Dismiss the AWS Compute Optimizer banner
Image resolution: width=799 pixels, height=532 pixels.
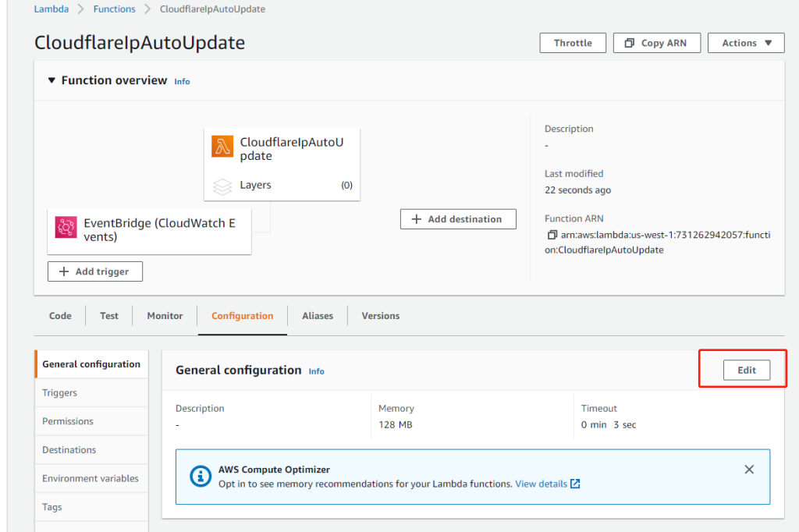click(749, 470)
